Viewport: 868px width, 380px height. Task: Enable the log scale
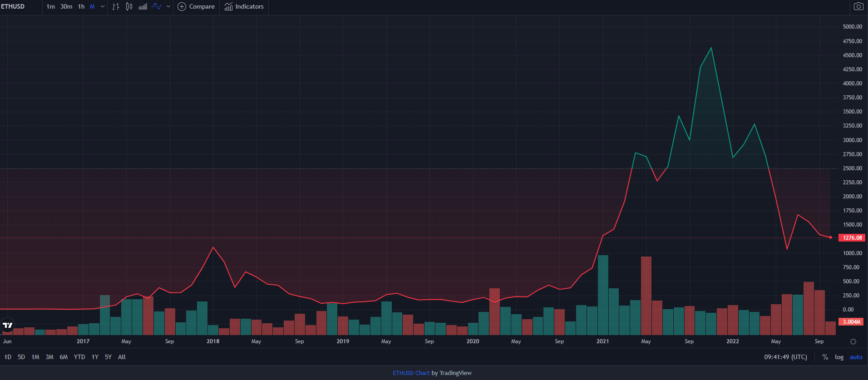[x=839, y=357]
